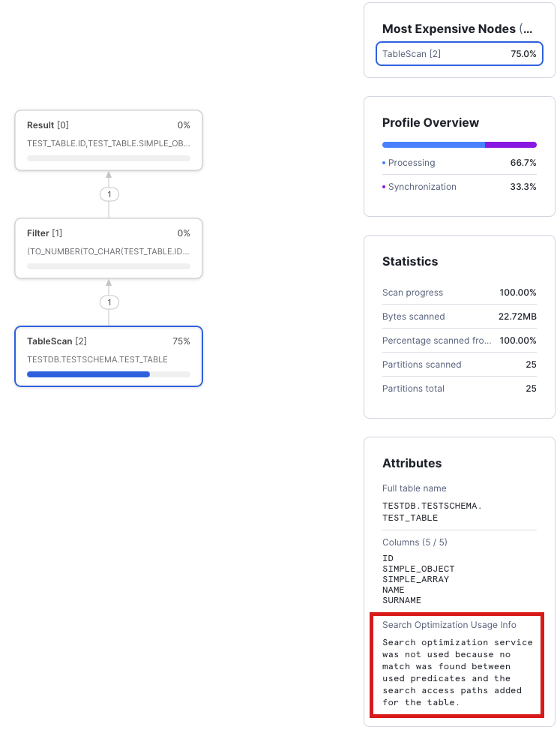Click TableScan [2] in Most Expensive Nodes

[x=459, y=54]
